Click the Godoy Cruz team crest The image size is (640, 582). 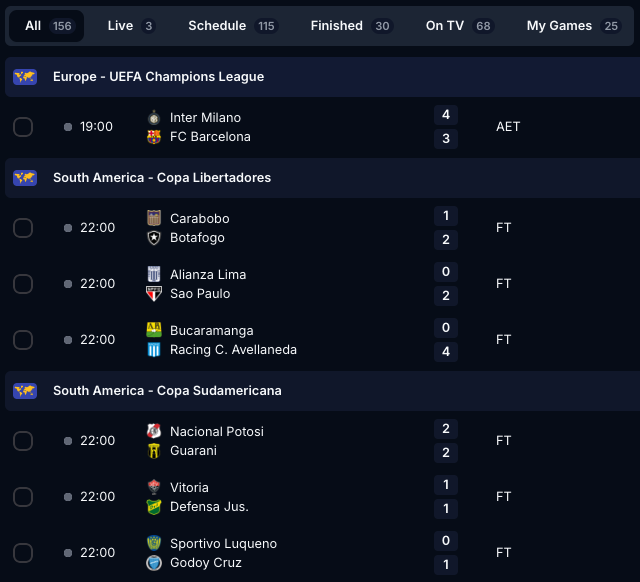(x=154, y=563)
